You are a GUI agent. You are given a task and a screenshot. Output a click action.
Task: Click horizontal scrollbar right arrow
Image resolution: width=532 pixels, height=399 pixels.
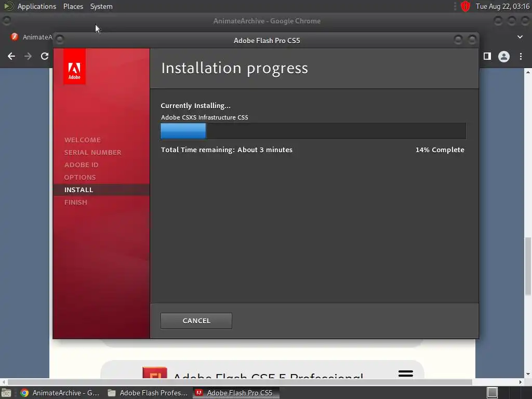coord(521,382)
